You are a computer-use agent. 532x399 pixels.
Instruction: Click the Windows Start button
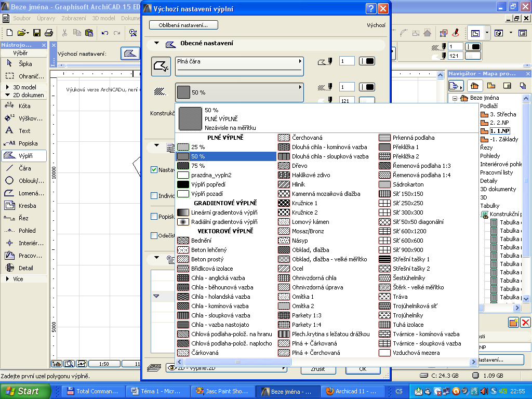25,391
